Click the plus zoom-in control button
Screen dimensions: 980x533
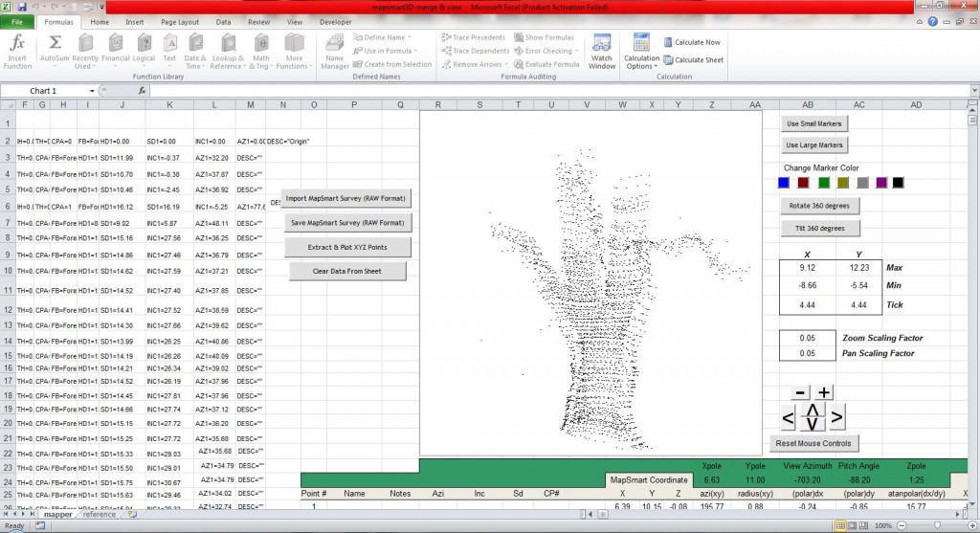click(824, 392)
